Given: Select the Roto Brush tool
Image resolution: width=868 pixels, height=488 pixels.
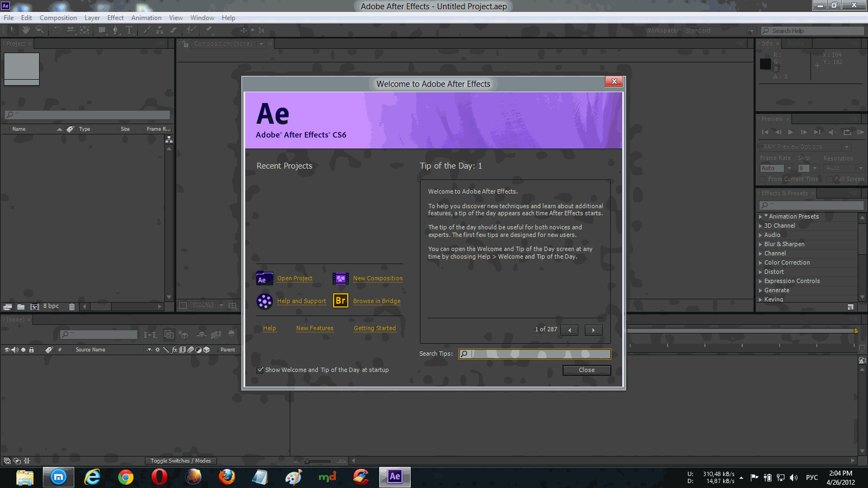Looking at the screenshot, I should click(x=191, y=30).
